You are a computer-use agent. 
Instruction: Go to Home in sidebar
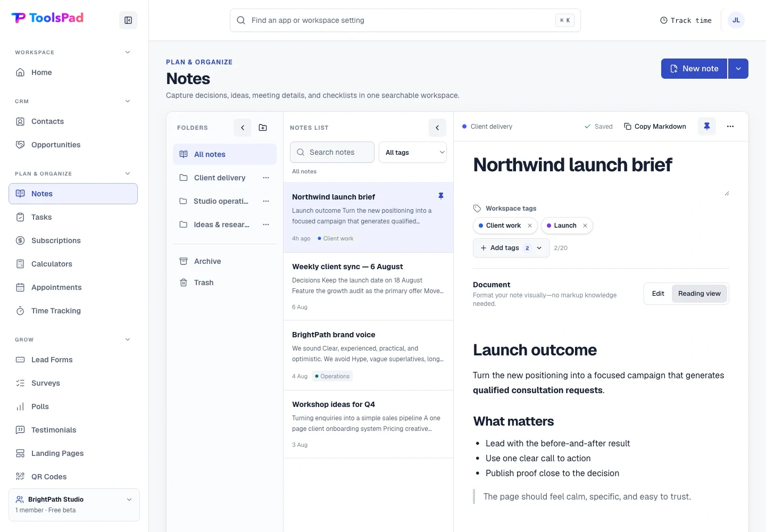[73, 72]
